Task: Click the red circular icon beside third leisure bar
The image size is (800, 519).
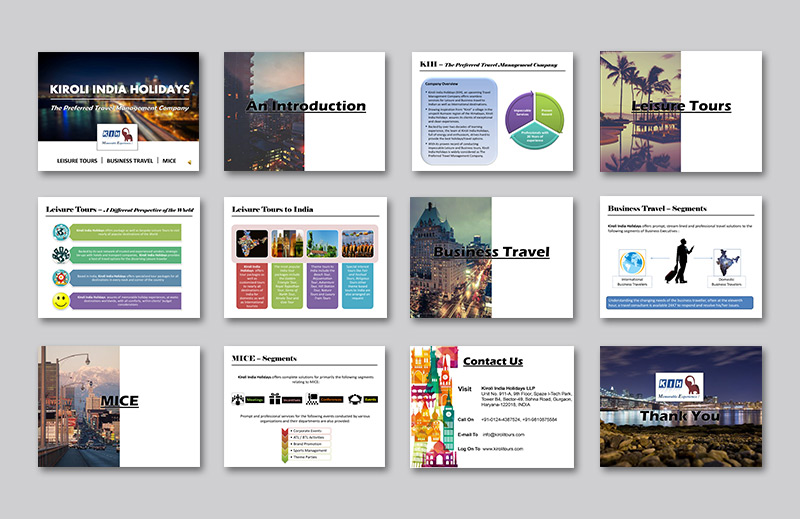Action: coord(61,278)
